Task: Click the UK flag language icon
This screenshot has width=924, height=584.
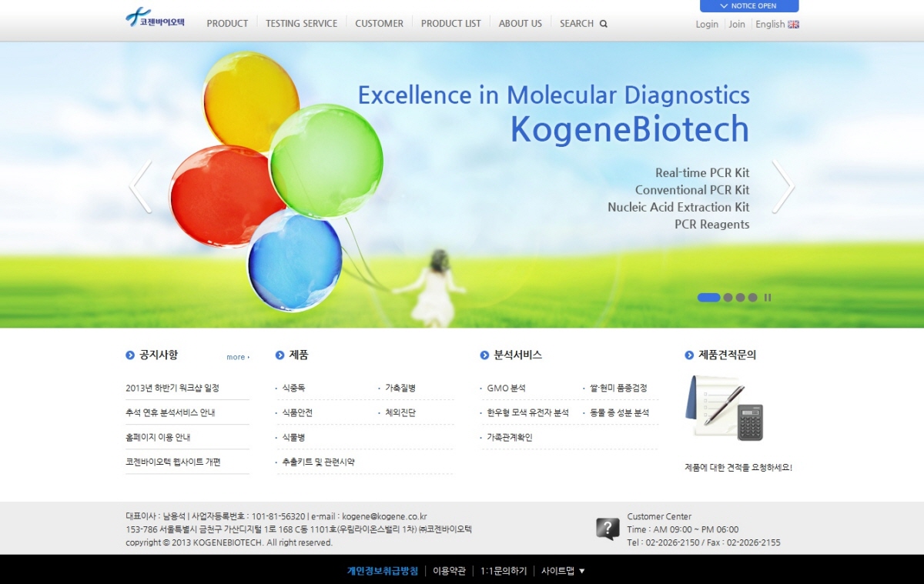Action: (793, 25)
